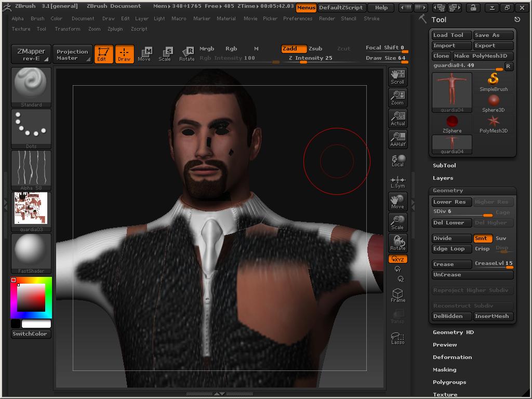The image size is (532, 399).
Task: Open the Macro menu
Action: (x=178, y=18)
